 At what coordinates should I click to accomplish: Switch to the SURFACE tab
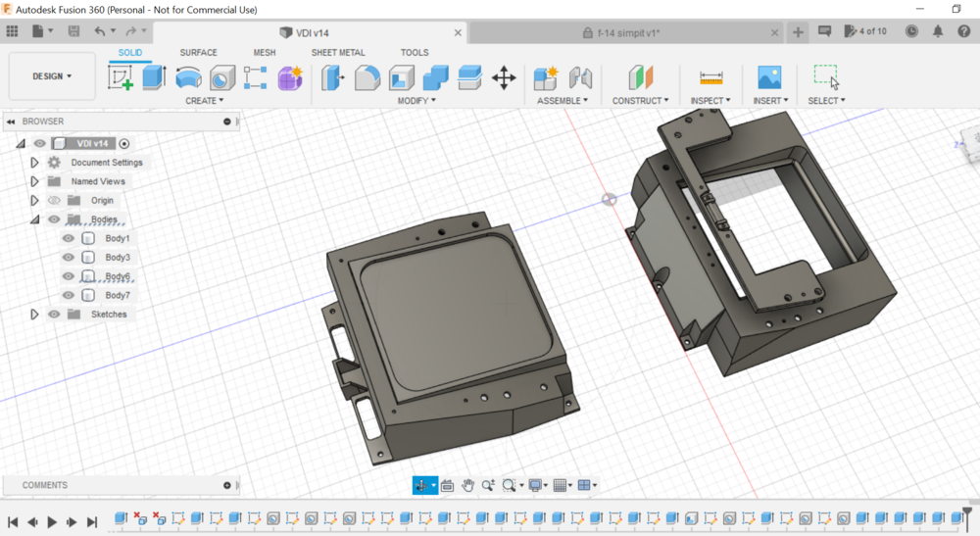(x=198, y=53)
